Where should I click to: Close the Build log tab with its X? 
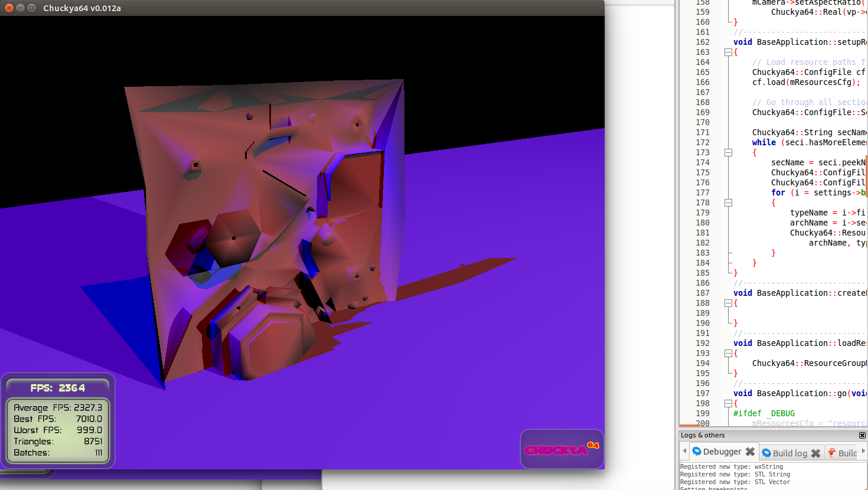[815, 453]
